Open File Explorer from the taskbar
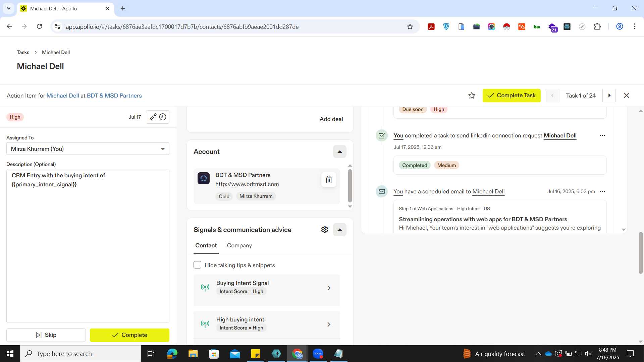Viewport: 644px width, 362px height. (193, 354)
